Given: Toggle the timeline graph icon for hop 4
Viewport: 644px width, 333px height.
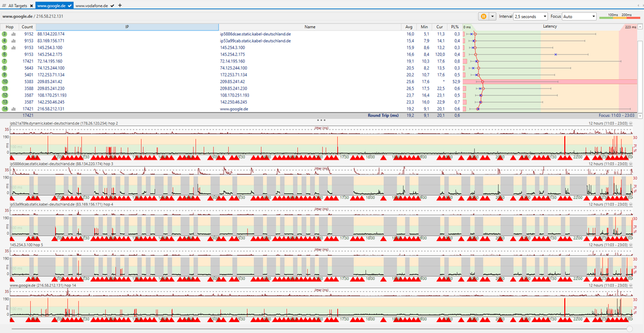Looking at the screenshot, I should pos(14,41).
